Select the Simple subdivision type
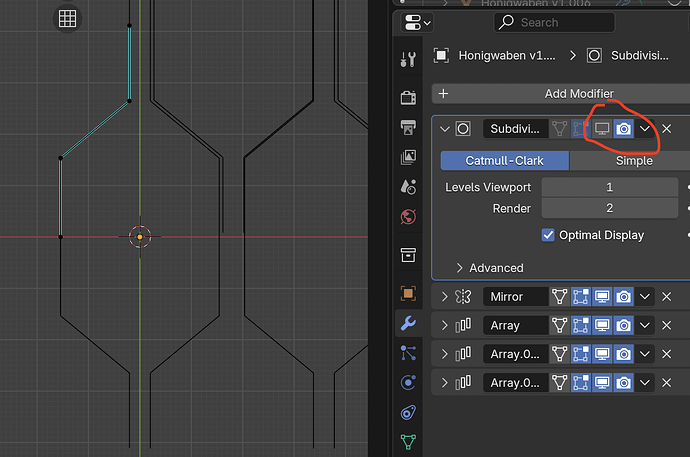The width and height of the screenshot is (690, 457). tap(634, 161)
